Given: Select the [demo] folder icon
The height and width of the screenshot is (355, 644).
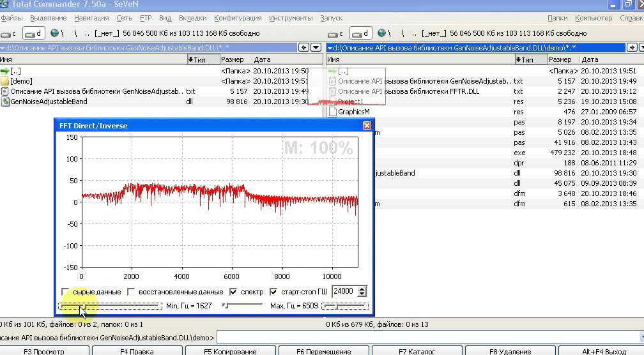Looking at the screenshot, I should tap(4, 81).
